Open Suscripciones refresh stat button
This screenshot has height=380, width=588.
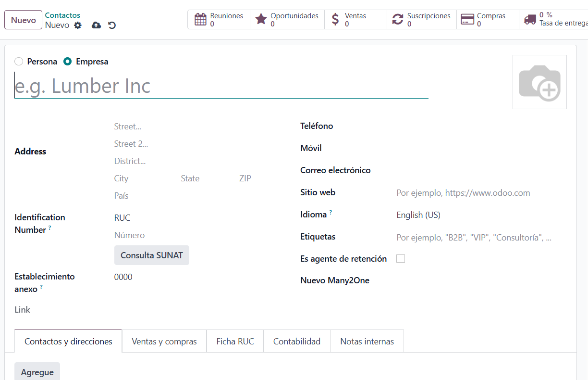422,20
